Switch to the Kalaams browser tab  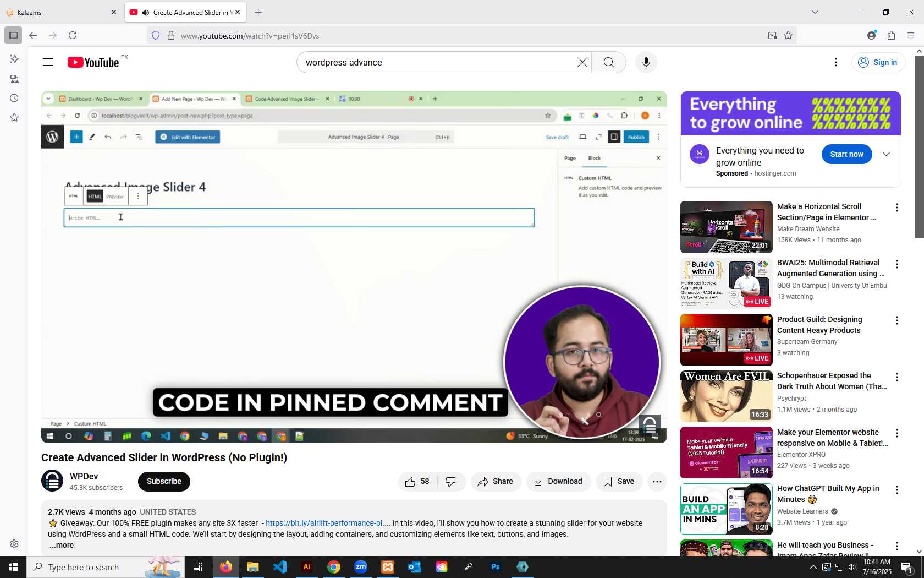point(62,12)
